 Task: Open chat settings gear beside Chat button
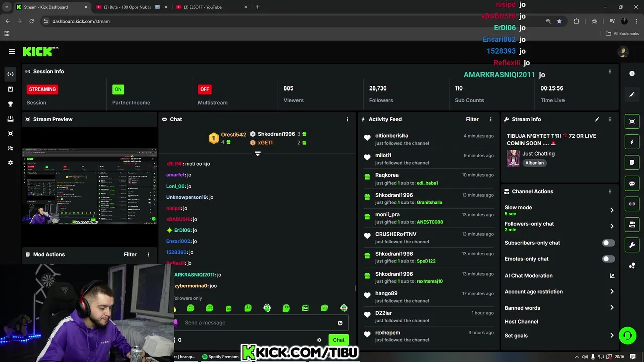(319, 340)
